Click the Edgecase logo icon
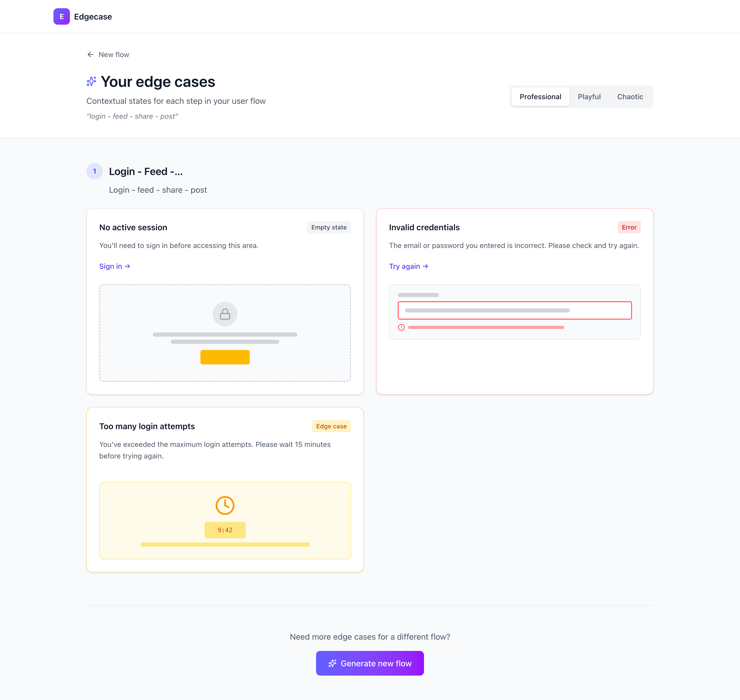This screenshot has height=700, width=740. click(x=62, y=16)
